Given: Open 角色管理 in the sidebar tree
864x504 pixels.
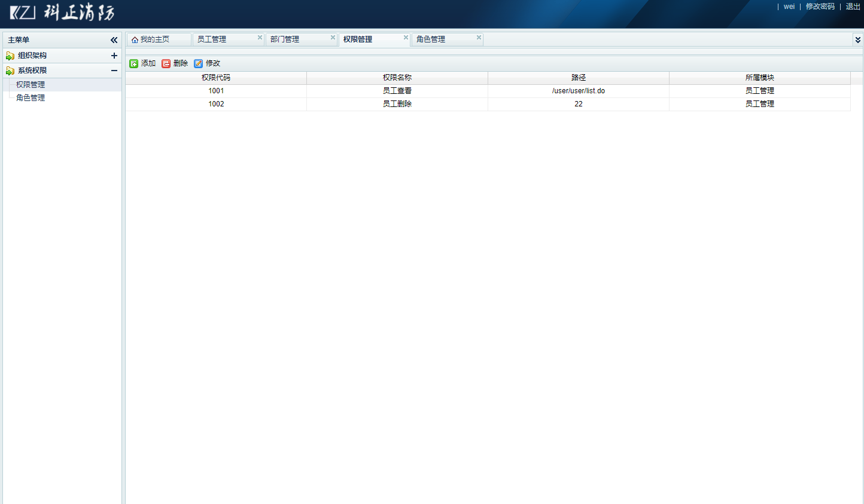Looking at the screenshot, I should pyautogui.click(x=31, y=98).
